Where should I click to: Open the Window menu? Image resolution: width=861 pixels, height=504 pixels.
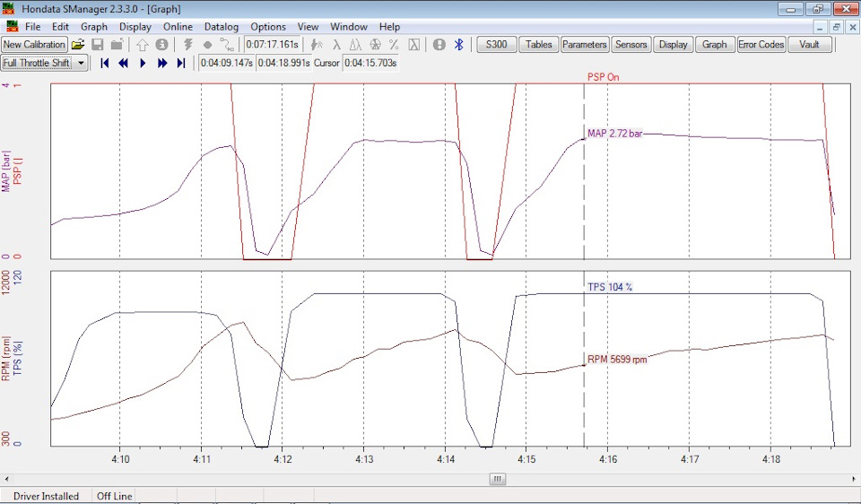pos(349,26)
